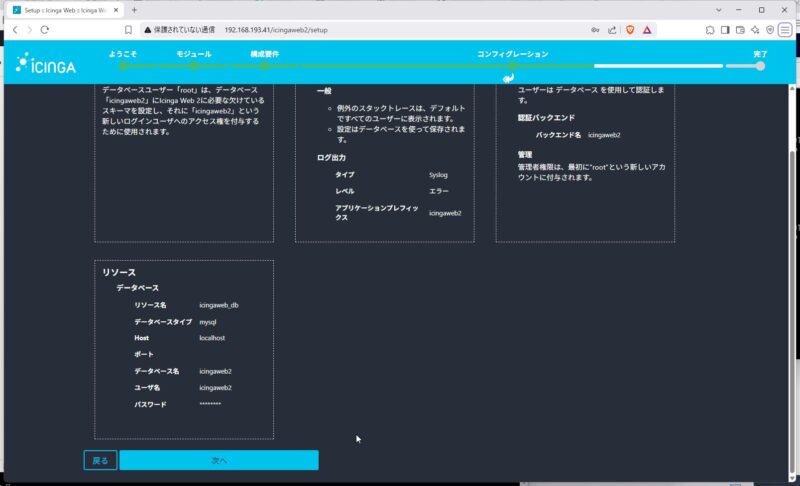Image resolution: width=800 pixels, height=486 pixels.
Task: Go to the コンフィグレーション wizard step
Action: click(x=512, y=54)
